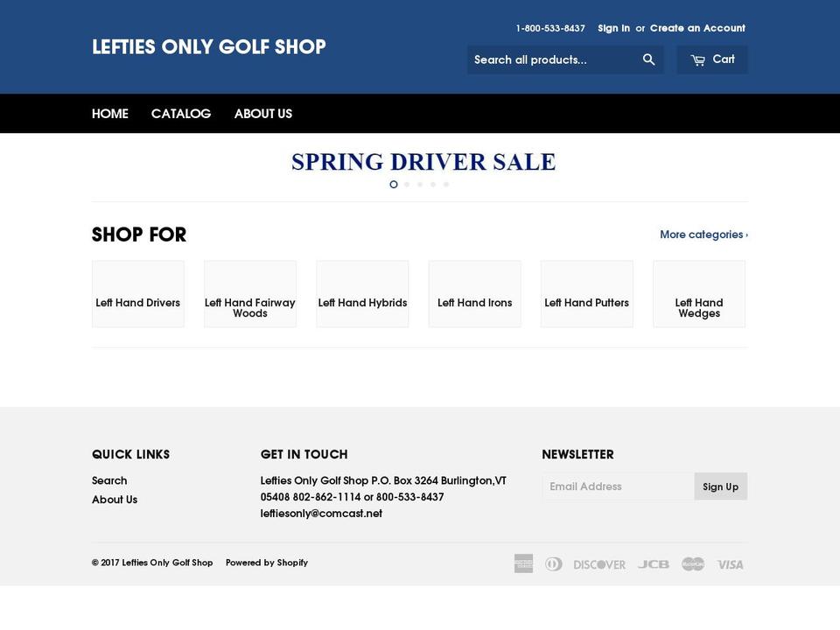Click the Create an Account link
840x630 pixels.
coord(697,28)
